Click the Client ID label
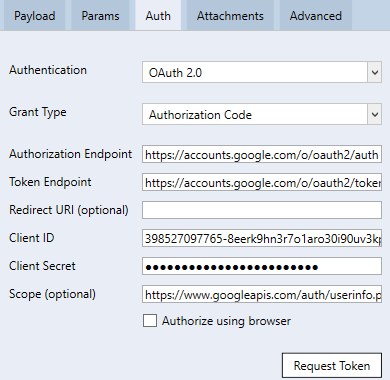The image size is (390, 380). pos(32,238)
